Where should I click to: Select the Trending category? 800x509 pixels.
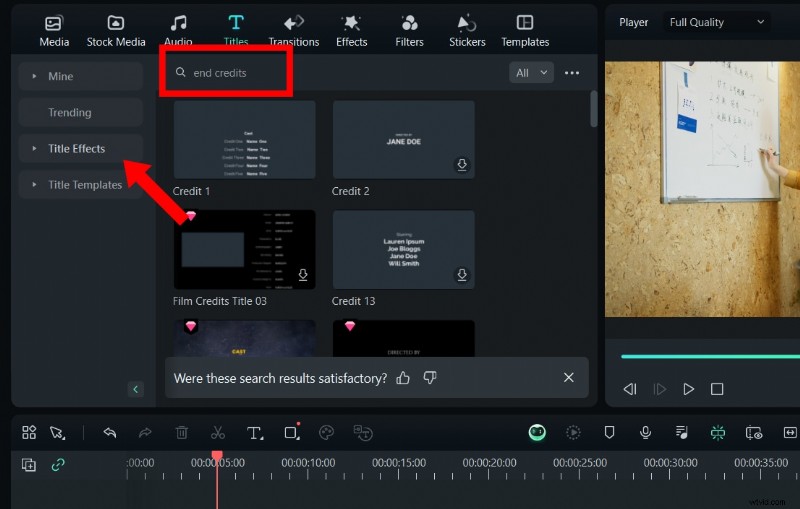[70, 113]
